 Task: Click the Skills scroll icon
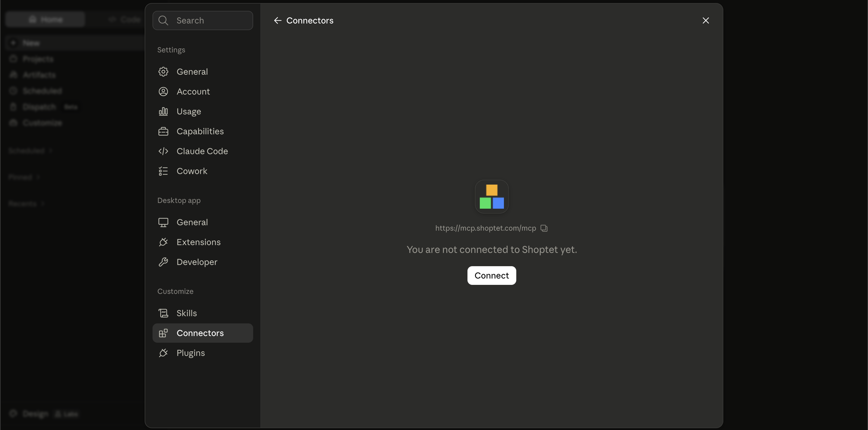pos(163,313)
